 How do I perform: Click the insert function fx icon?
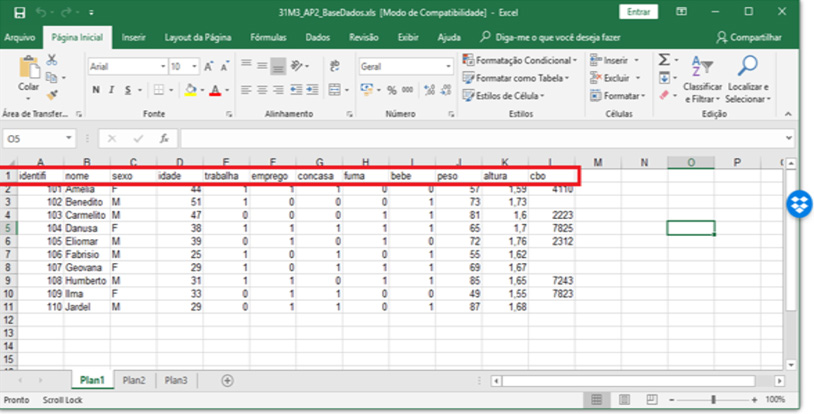click(165, 139)
